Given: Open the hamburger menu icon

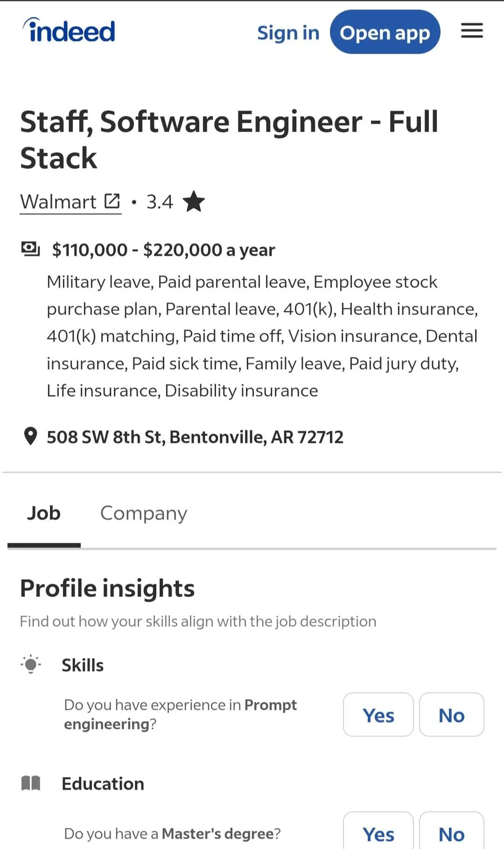Looking at the screenshot, I should pos(472,31).
